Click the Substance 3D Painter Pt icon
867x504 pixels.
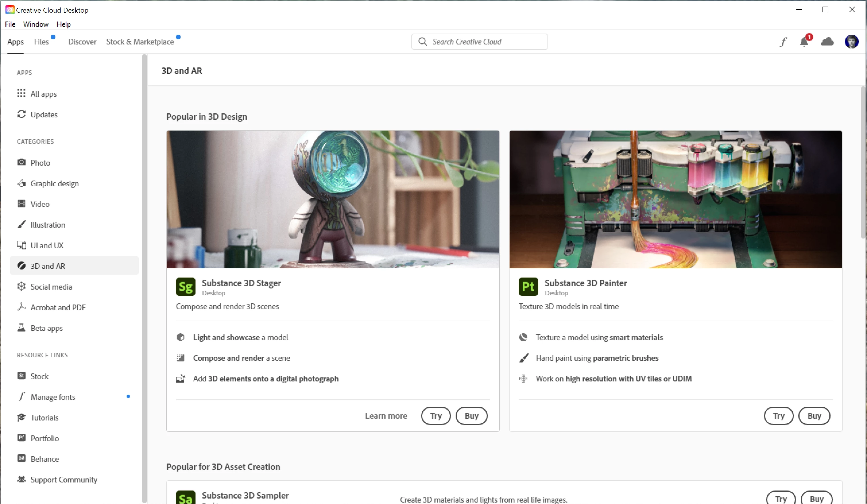[x=528, y=286]
